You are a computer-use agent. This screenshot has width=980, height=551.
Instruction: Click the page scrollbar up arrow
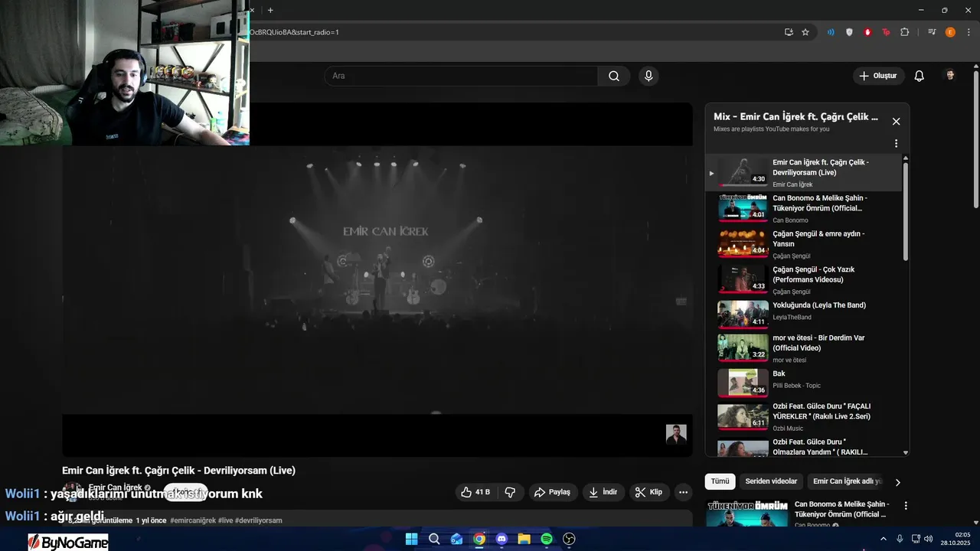point(975,67)
